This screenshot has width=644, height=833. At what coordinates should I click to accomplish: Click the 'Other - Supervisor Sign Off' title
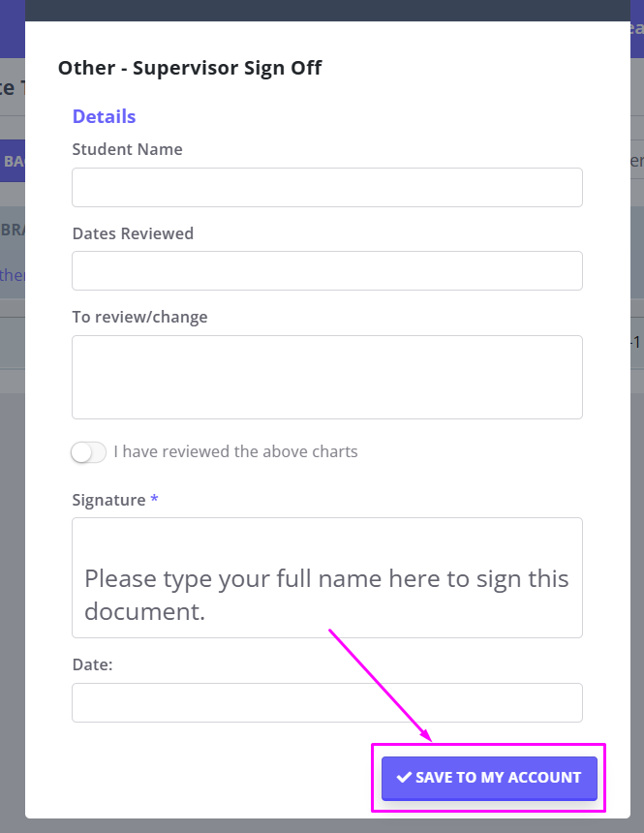click(190, 68)
